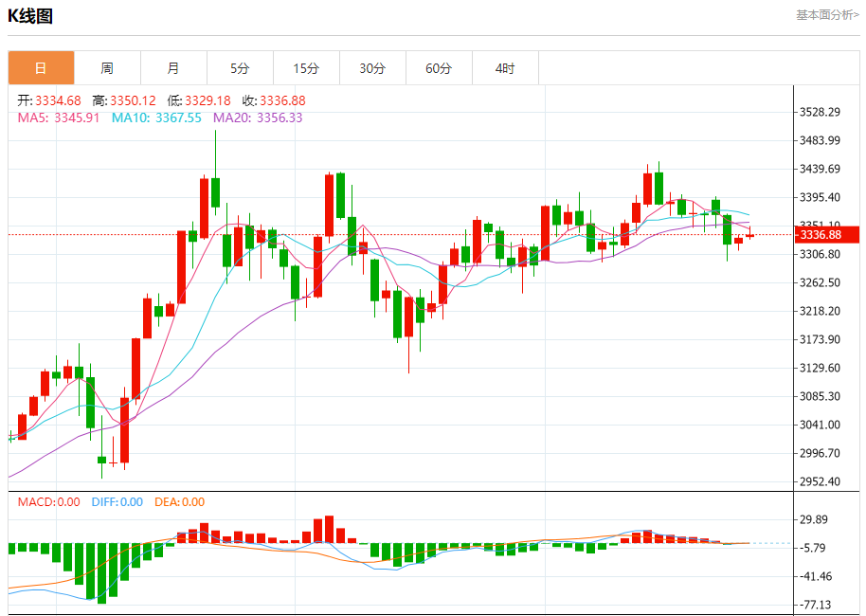Click the DEA:0.00 indicator label
Viewport: 866px width, 616px height.
tap(179, 502)
